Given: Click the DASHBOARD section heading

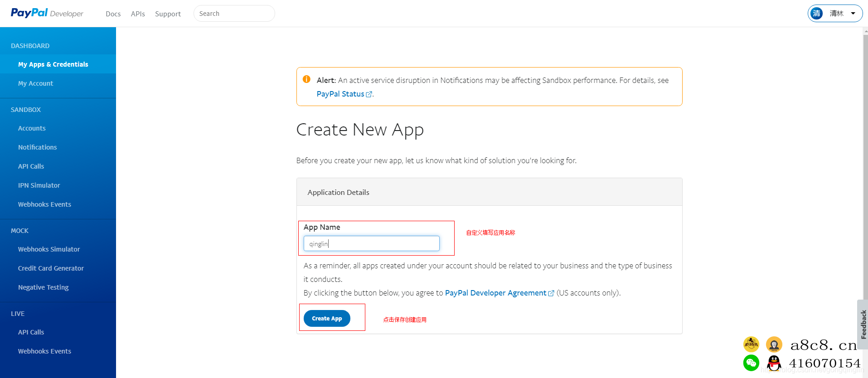Looking at the screenshot, I should (30, 46).
